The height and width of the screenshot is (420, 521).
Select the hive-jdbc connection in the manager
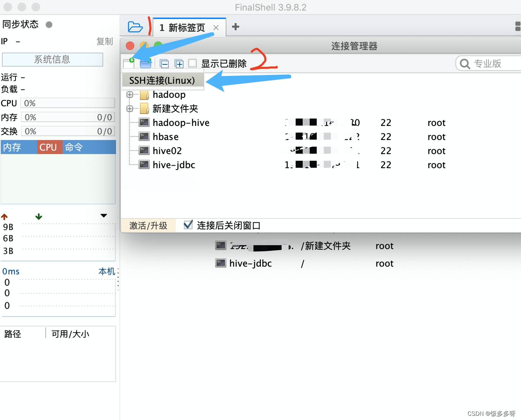(x=174, y=165)
